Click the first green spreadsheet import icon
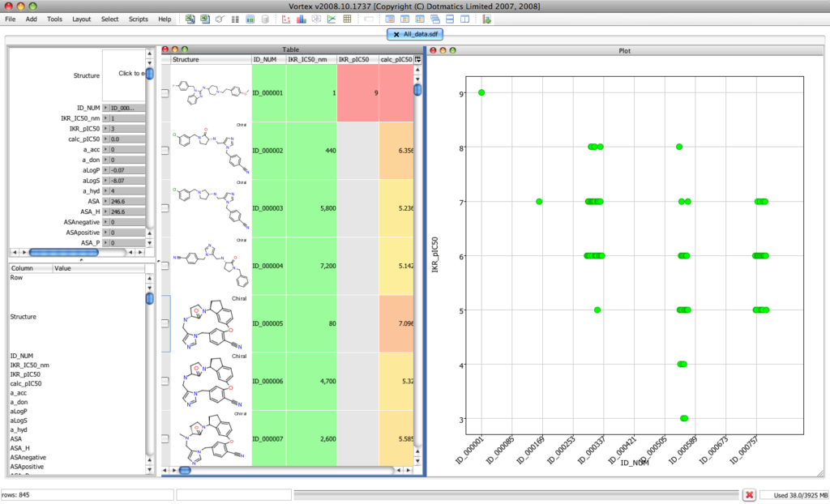Image resolution: width=830 pixels, height=504 pixels. pos(190,19)
